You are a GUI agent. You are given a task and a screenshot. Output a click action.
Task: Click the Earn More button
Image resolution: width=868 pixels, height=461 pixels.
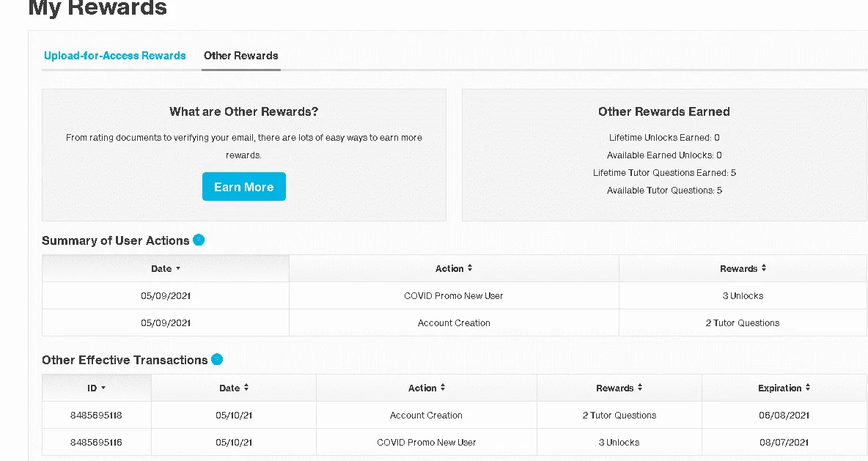click(243, 186)
